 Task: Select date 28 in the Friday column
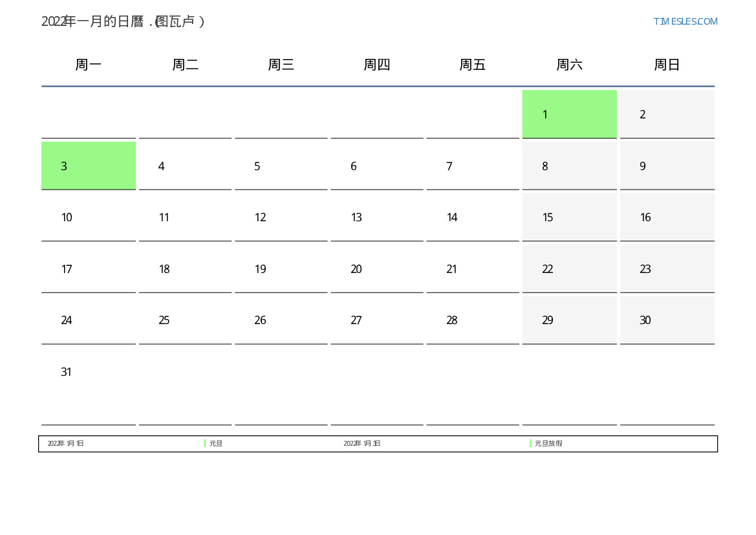point(472,320)
